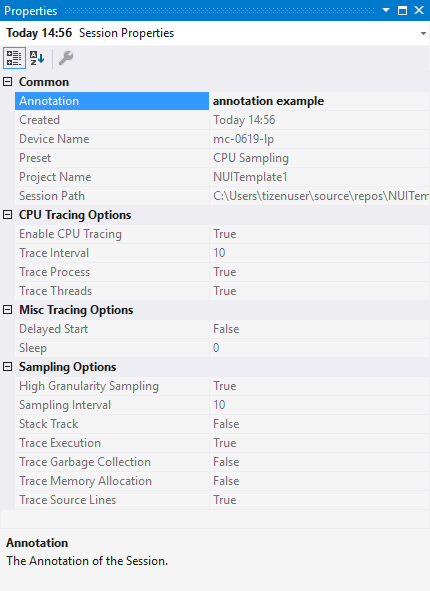430x591 pixels.
Task: Click the Sleep value 0
Action: [x=216, y=348]
